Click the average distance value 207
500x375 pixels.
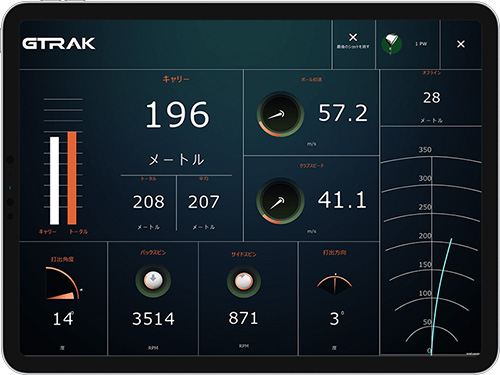(204, 202)
